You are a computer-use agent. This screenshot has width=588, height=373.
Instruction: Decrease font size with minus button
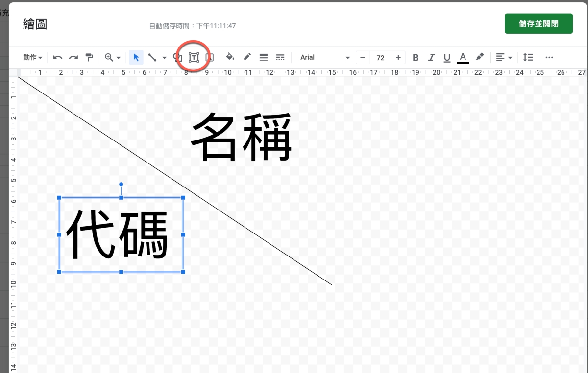(x=363, y=58)
